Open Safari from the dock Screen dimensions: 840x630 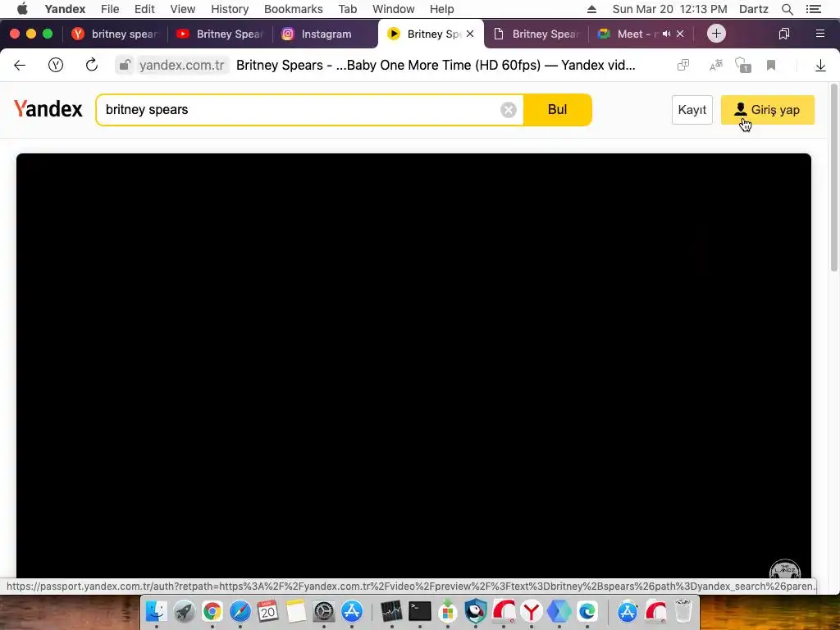tap(240, 611)
